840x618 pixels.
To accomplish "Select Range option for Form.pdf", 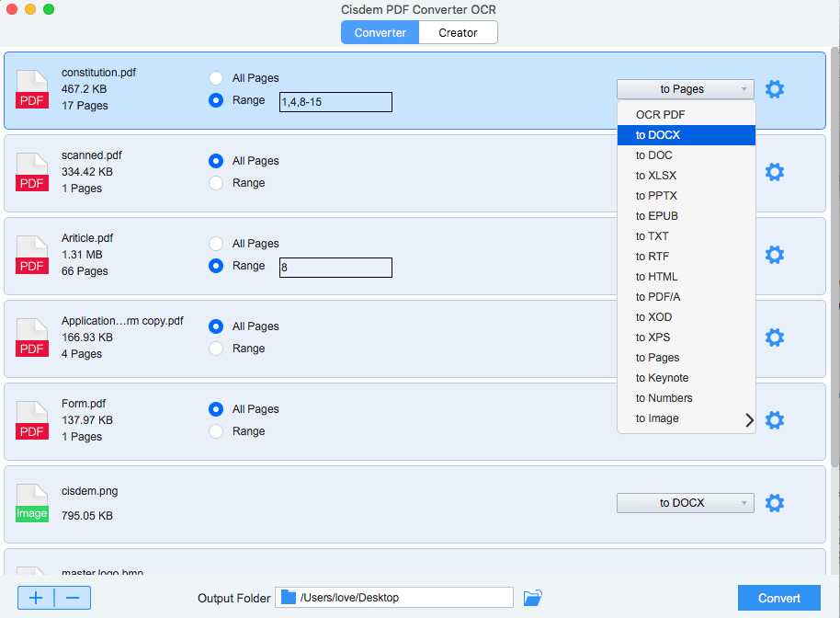I will (216, 431).
